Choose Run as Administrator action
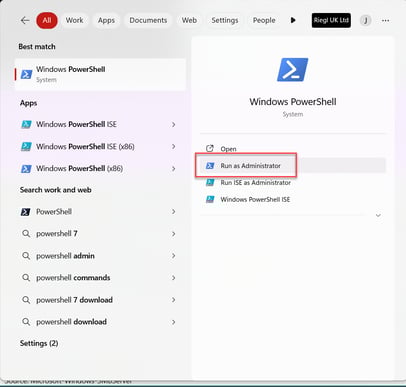The image size is (406, 387). click(x=293, y=165)
